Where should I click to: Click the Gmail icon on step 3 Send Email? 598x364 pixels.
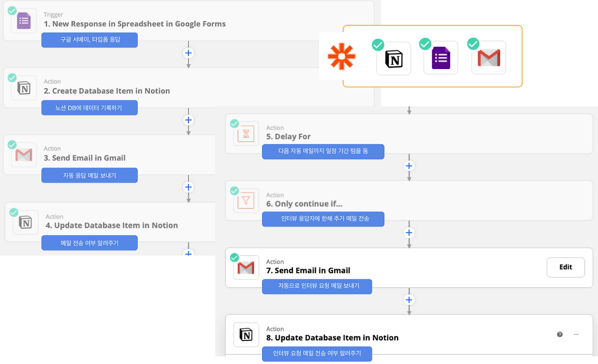(24, 155)
